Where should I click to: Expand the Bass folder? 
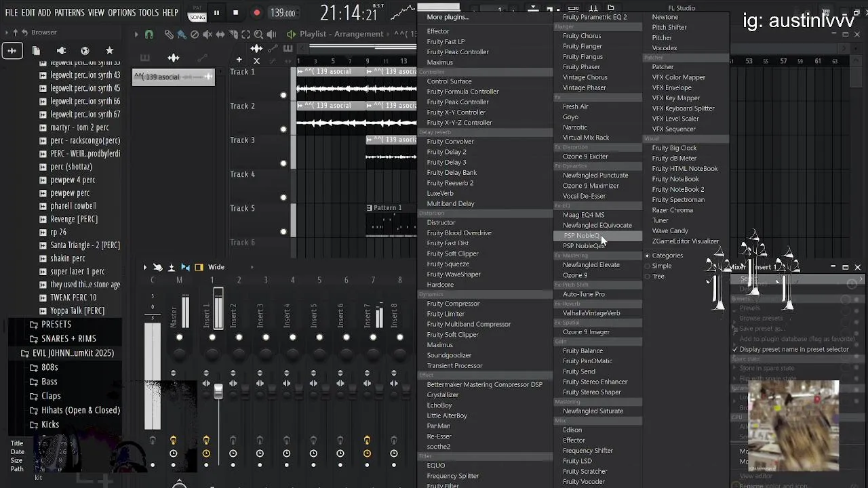(43, 382)
